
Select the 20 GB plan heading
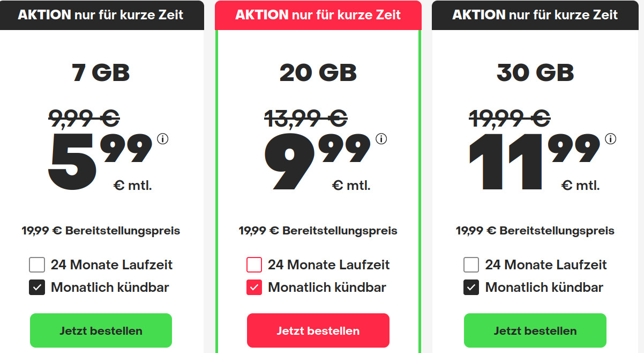(x=318, y=73)
